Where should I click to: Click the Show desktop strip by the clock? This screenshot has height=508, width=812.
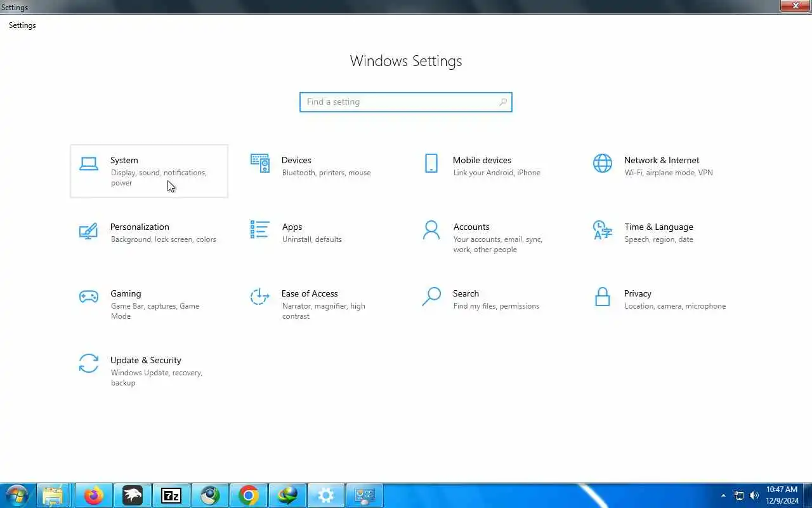click(x=808, y=495)
